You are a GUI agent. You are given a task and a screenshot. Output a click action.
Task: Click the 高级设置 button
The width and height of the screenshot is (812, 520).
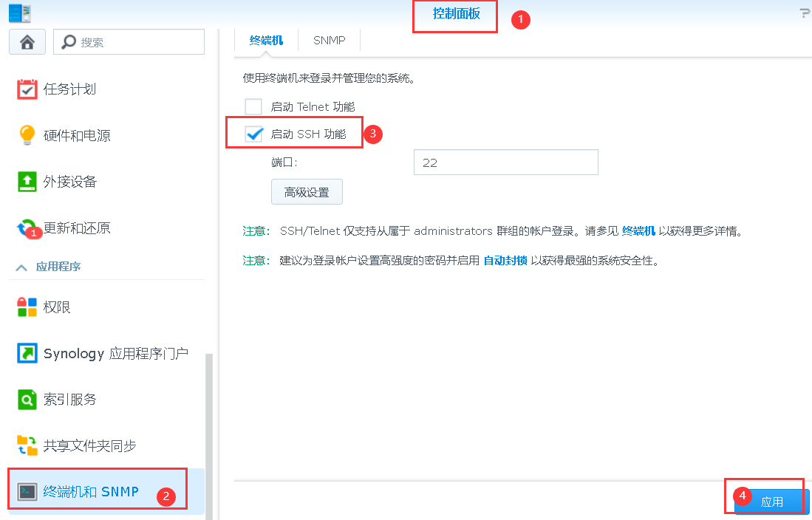(306, 191)
